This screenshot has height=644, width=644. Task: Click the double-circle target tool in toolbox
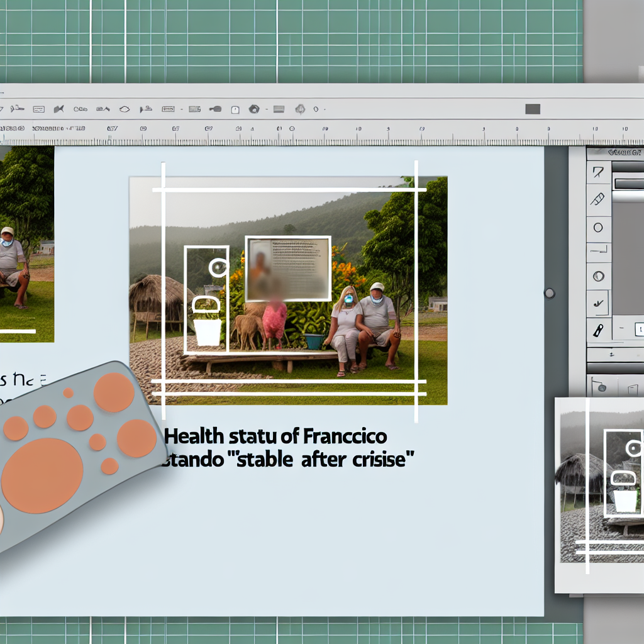(598, 275)
